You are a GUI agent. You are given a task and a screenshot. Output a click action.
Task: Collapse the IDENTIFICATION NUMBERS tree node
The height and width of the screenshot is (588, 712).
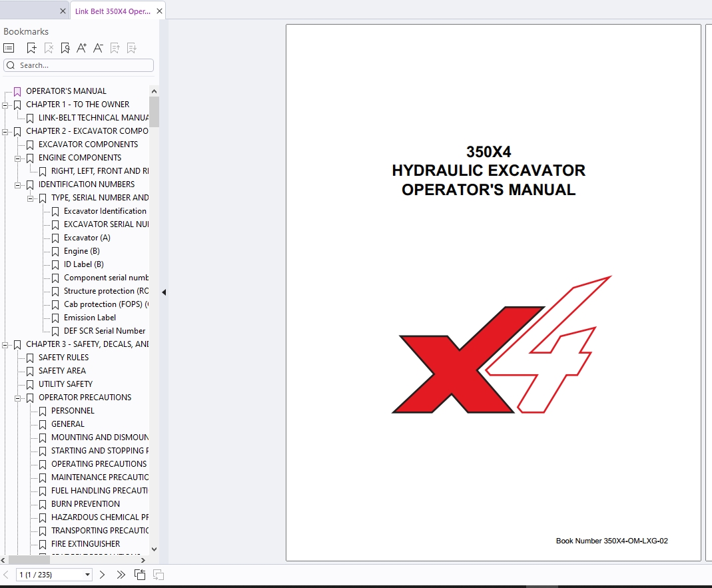click(18, 184)
